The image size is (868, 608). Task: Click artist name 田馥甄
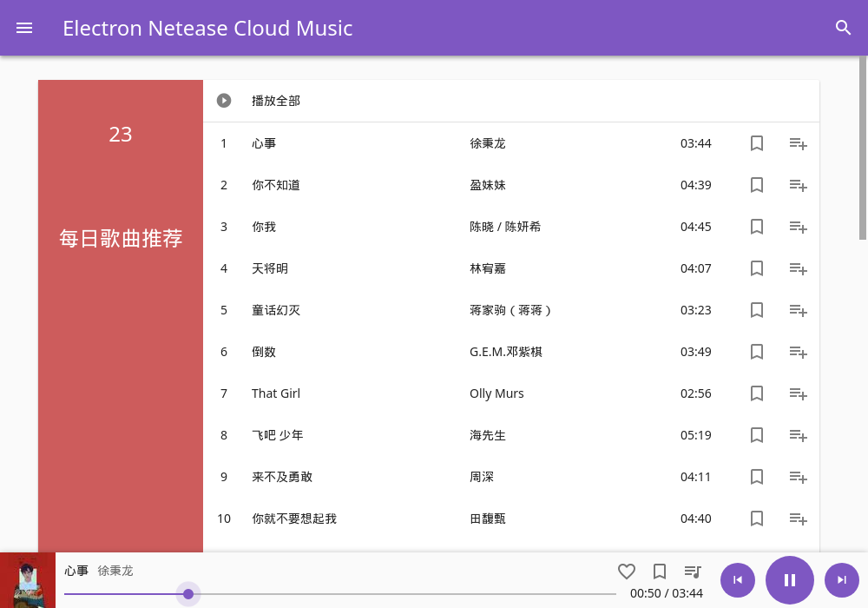point(487,519)
